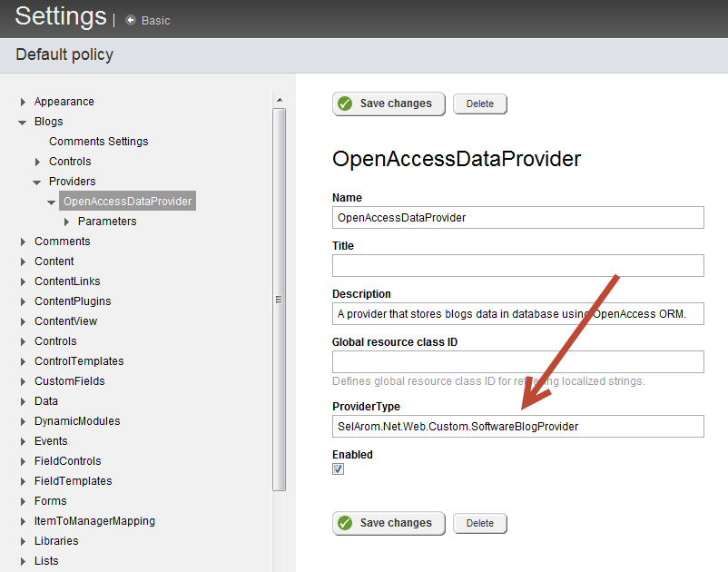The width and height of the screenshot is (728, 572).
Task: Select Comments Settings in tree
Action: [x=98, y=142]
